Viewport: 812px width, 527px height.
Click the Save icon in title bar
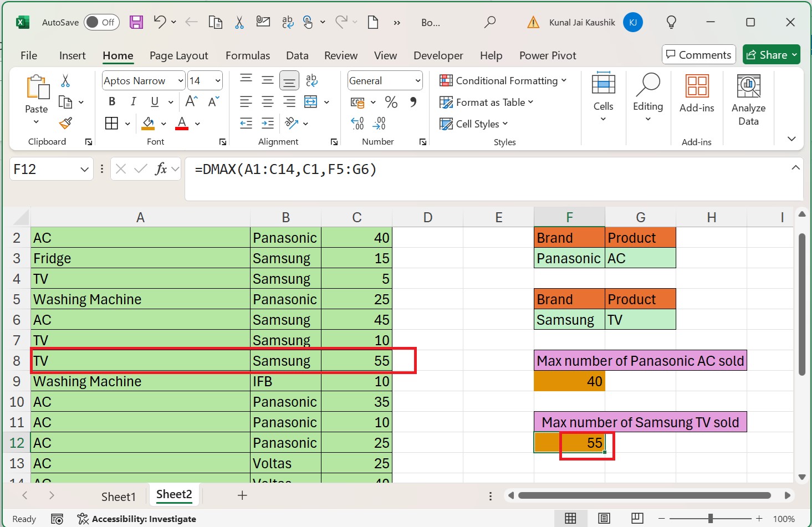click(136, 22)
